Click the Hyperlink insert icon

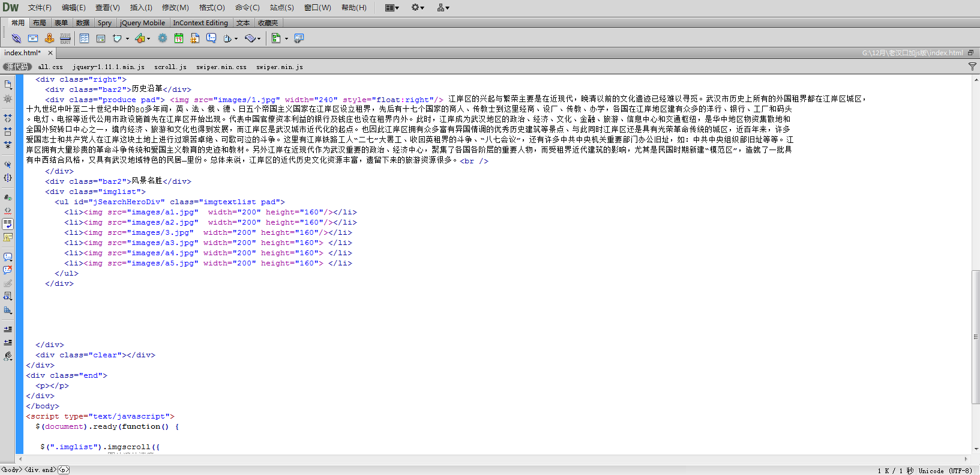click(x=16, y=38)
